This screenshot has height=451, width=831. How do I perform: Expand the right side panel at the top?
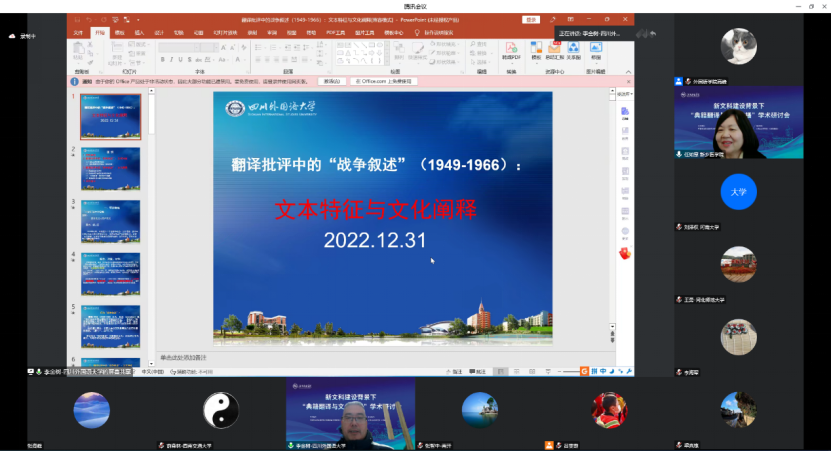624,93
